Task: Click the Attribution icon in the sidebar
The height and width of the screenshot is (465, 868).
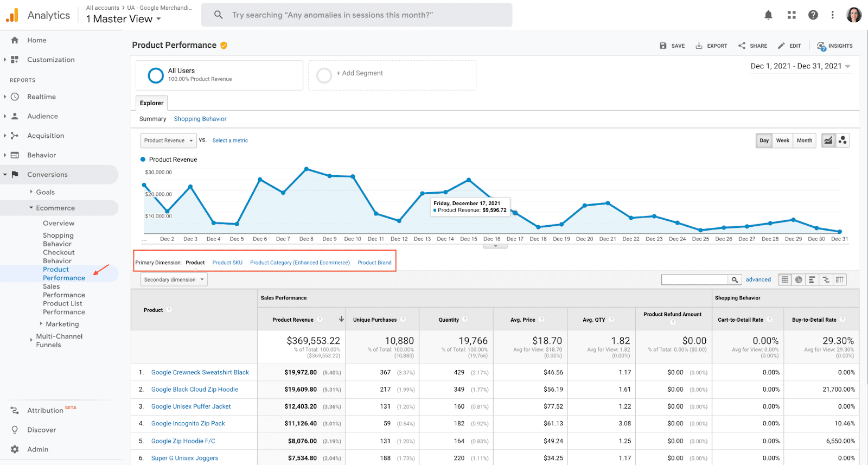Action: (15, 410)
